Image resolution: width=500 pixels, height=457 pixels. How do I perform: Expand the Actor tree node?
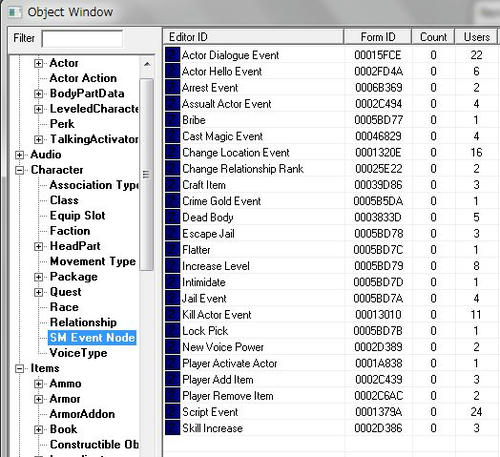point(38,63)
